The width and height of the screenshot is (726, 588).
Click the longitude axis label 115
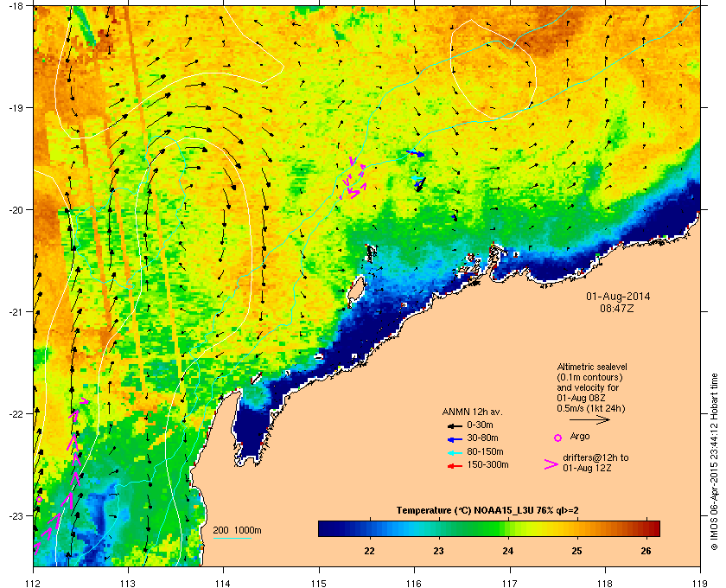(319, 583)
